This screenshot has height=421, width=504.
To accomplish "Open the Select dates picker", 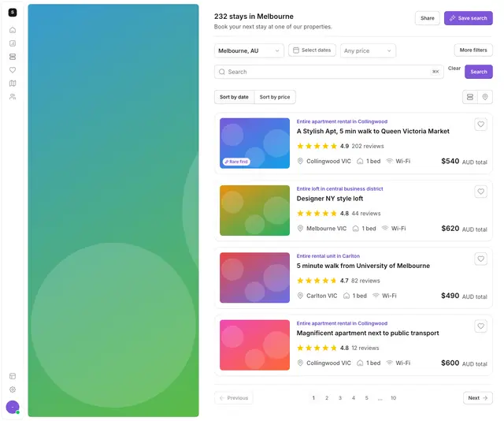I will pos(312,50).
